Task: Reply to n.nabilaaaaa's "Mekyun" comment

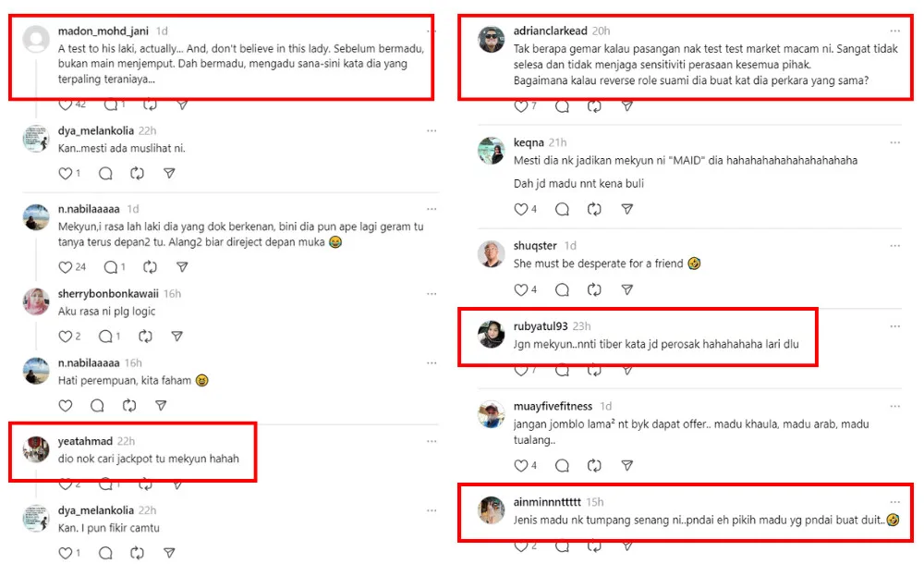Action: [109, 267]
